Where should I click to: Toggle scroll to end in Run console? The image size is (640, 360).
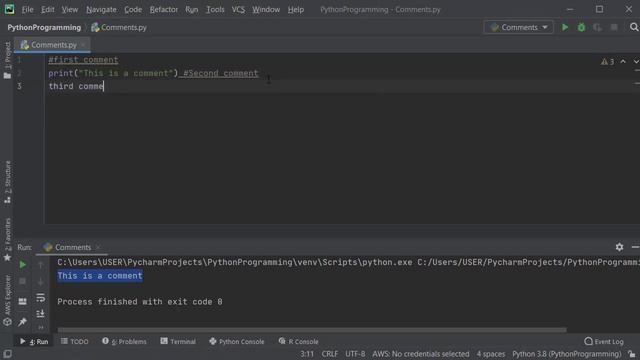[x=40, y=313]
